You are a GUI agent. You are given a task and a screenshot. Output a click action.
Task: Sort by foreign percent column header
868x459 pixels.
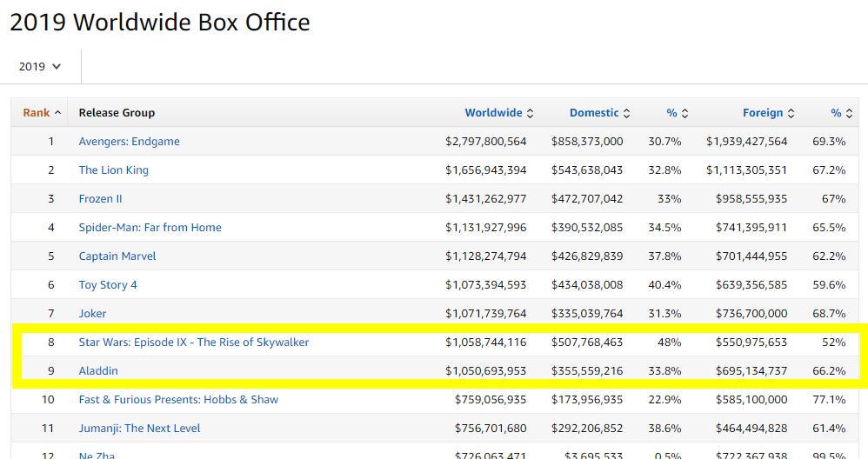[x=841, y=113]
